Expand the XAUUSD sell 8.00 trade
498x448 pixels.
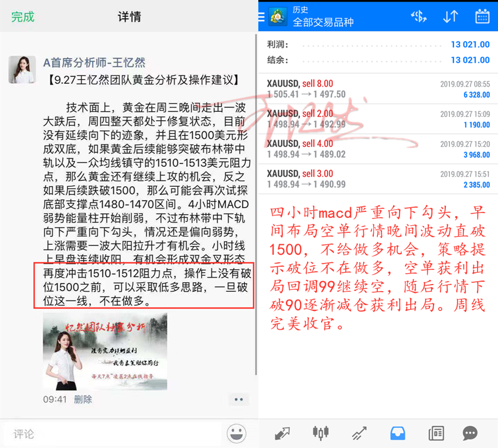(378, 89)
